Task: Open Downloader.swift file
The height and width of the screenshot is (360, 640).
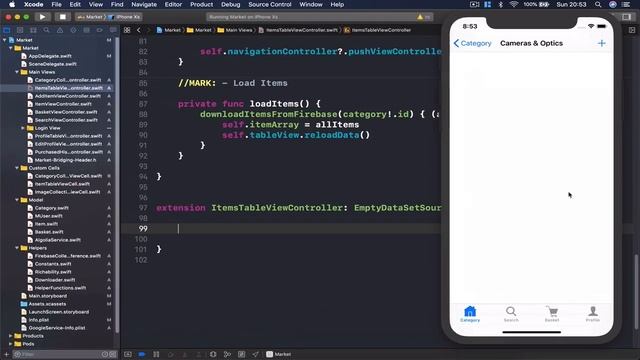Action: click(55, 280)
